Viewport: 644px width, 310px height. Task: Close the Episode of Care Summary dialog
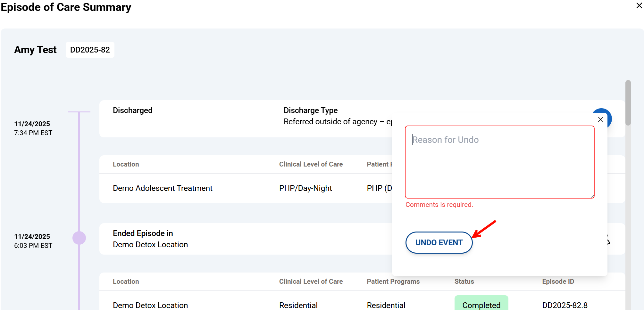[639, 6]
